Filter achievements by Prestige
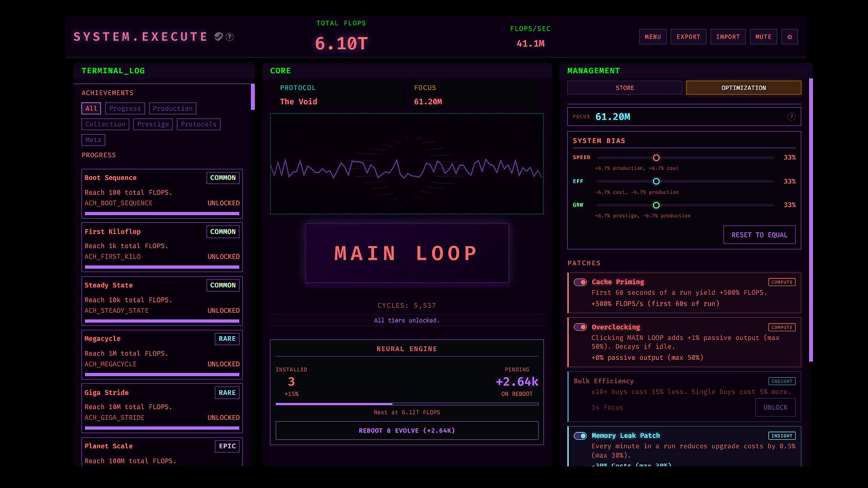This screenshot has height=488, width=868. [x=153, y=124]
